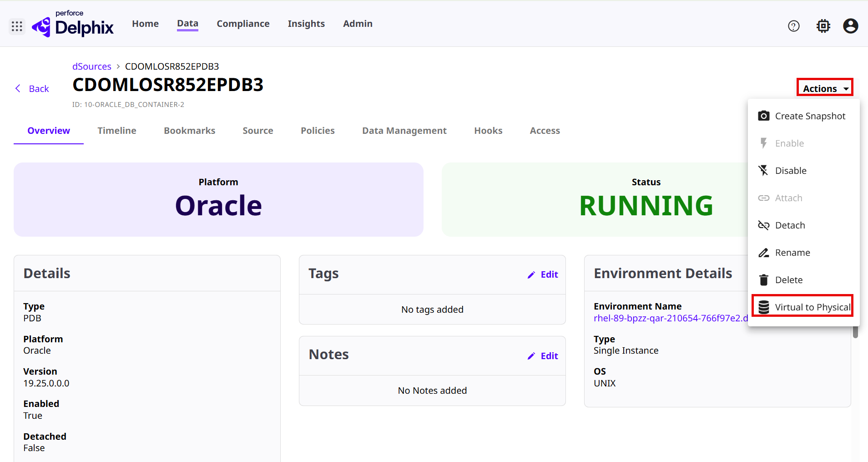
Task: Choose Rename from the Actions menu
Action: 804,253
